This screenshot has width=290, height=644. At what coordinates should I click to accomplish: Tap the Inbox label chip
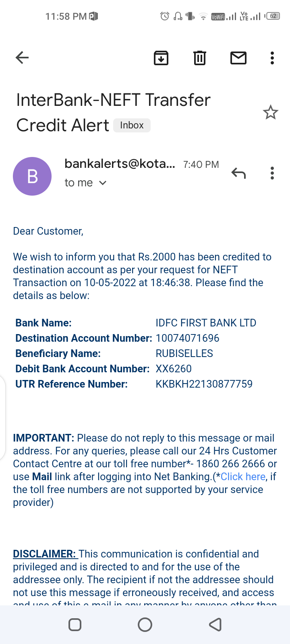click(132, 125)
